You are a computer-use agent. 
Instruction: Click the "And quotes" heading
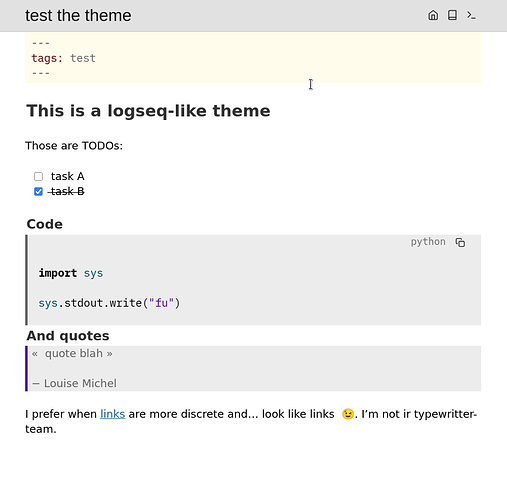68,336
